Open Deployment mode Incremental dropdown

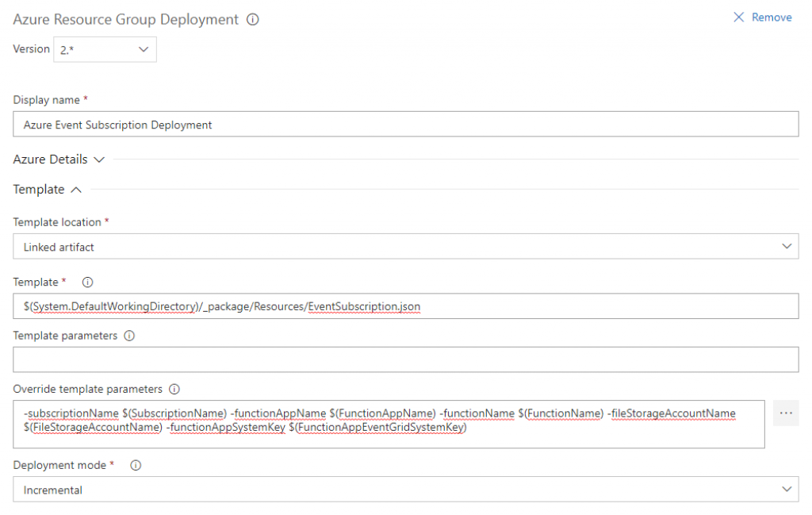tap(406, 490)
